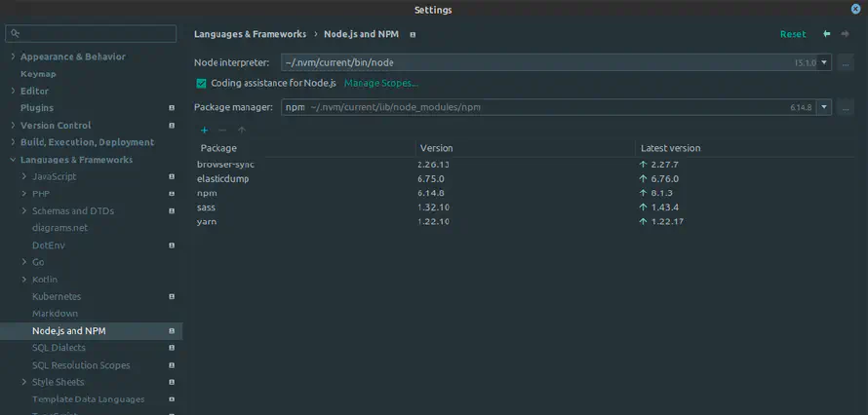Expand the PHP tree node

point(24,194)
